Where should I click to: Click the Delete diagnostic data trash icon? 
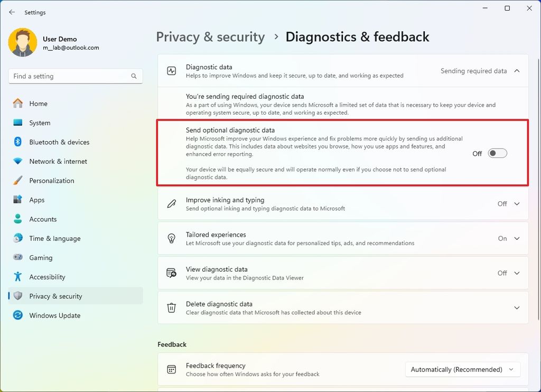[171, 307]
